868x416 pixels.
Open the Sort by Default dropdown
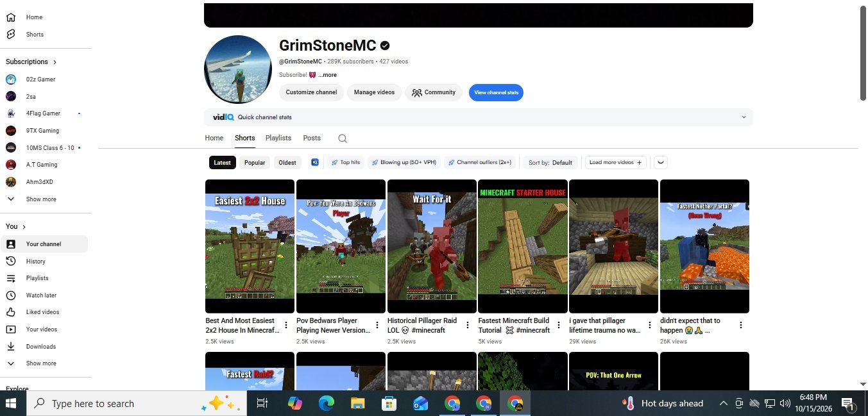coord(550,163)
